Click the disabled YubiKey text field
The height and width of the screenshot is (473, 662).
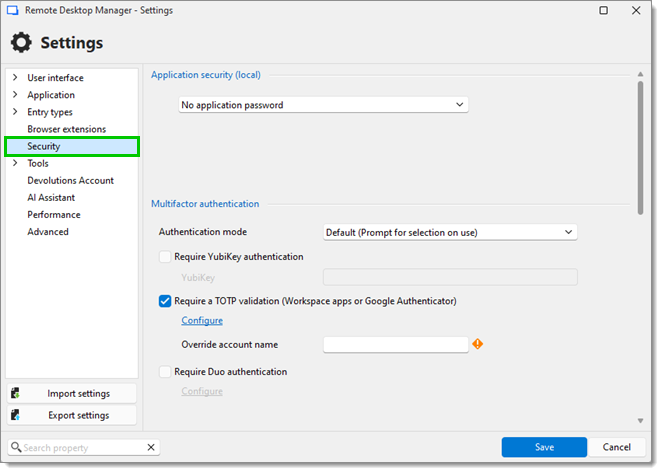point(450,277)
